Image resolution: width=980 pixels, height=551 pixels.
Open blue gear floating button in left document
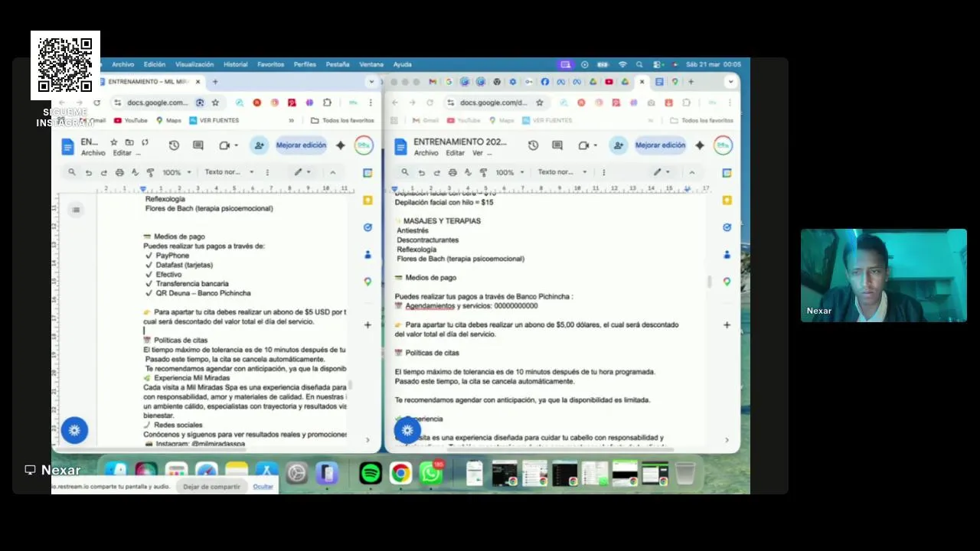74,431
